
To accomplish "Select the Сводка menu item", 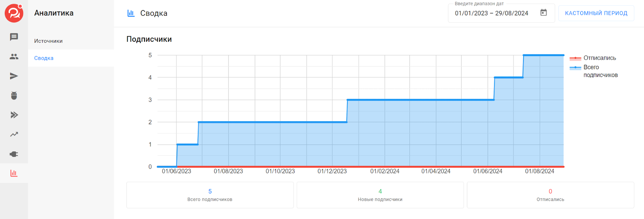I will [x=44, y=58].
